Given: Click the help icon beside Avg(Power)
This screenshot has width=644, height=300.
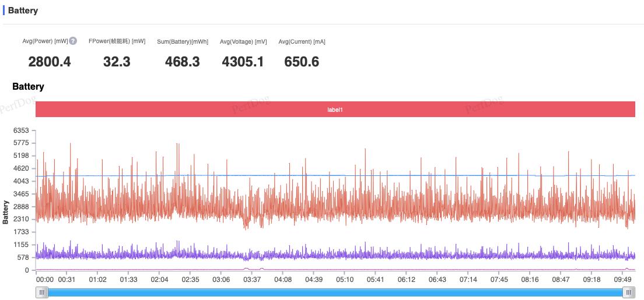Looking at the screenshot, I should click(73, 41).
